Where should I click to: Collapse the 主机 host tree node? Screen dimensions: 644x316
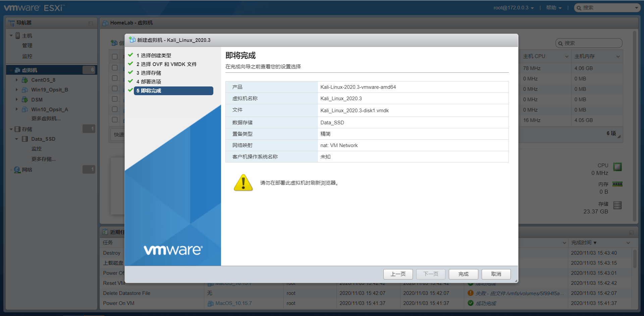(x=11, y=36)
